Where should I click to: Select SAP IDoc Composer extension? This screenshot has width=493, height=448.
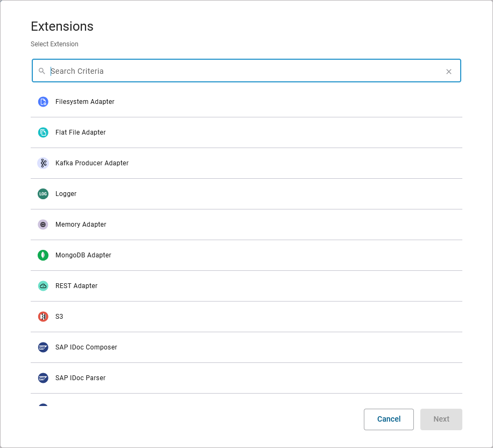(86, 347)
